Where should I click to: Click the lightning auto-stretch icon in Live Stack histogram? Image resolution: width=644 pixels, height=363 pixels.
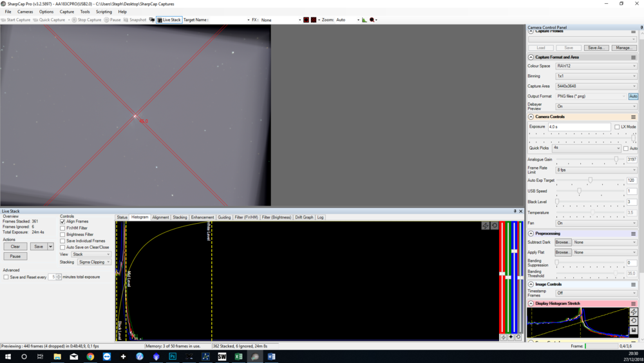click(485, 226)
